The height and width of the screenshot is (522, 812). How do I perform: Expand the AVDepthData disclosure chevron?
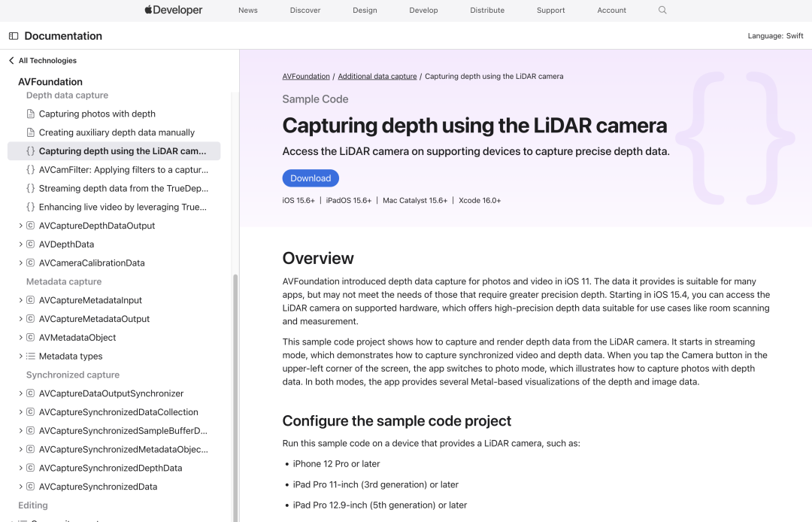20,244
